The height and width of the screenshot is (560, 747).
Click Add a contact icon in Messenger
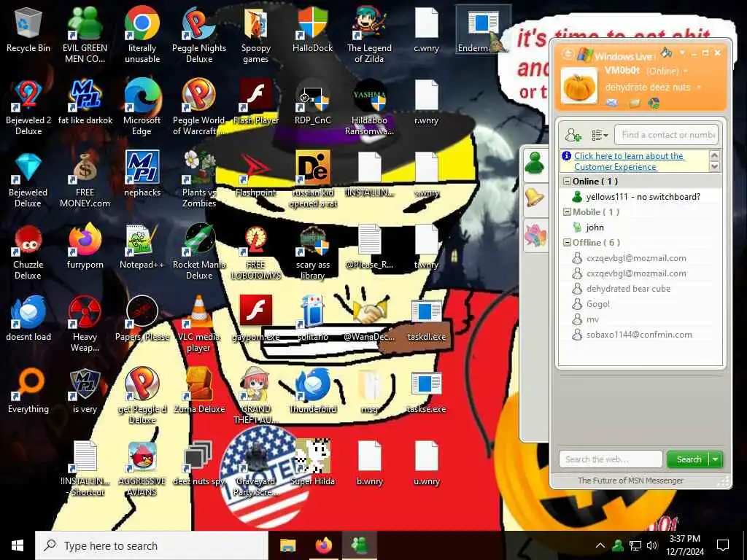[x=573, y=135]
